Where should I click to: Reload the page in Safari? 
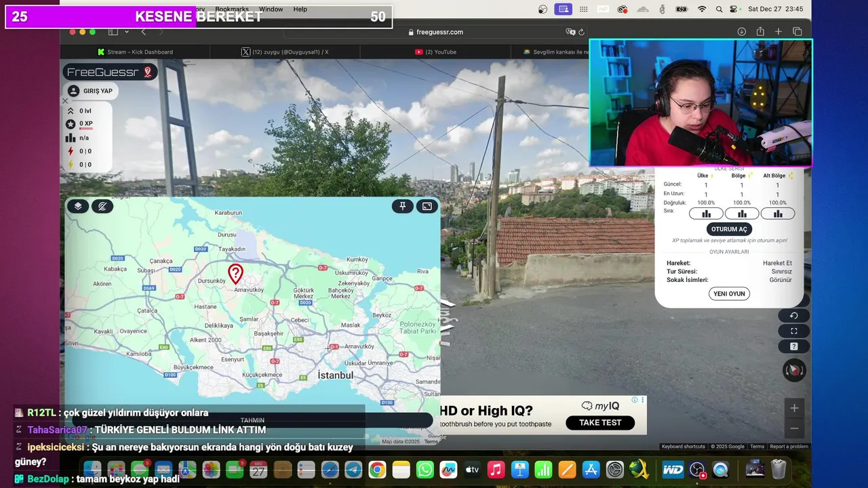coord(581,32)
